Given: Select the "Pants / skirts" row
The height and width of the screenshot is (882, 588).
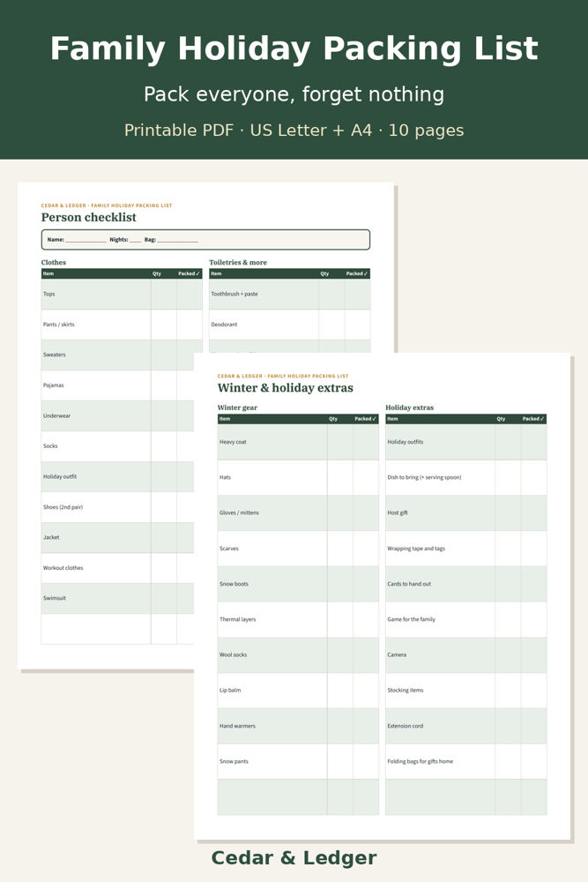Looking at the screenshot, I should coord(122,325).
